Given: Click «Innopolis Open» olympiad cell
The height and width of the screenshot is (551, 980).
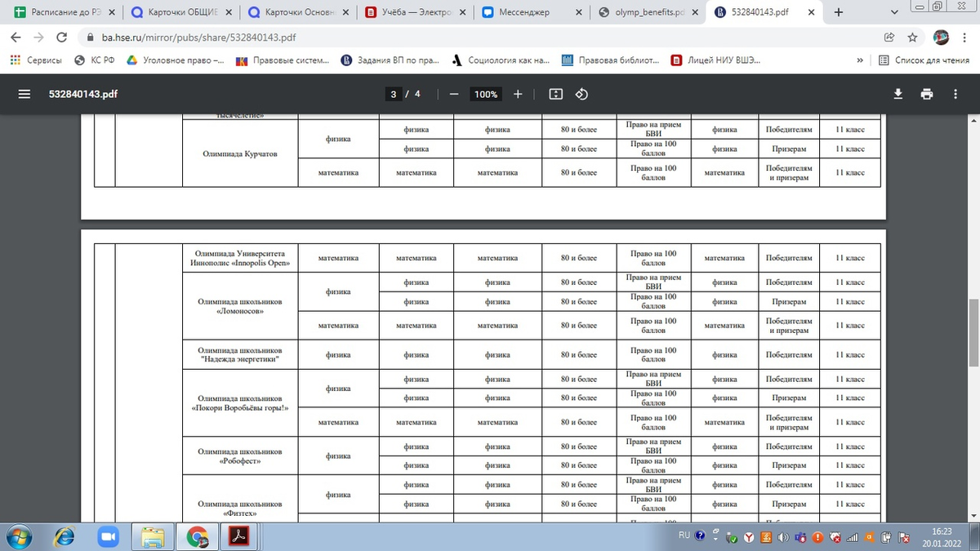Looking at the screenshot, I should 240,258.
